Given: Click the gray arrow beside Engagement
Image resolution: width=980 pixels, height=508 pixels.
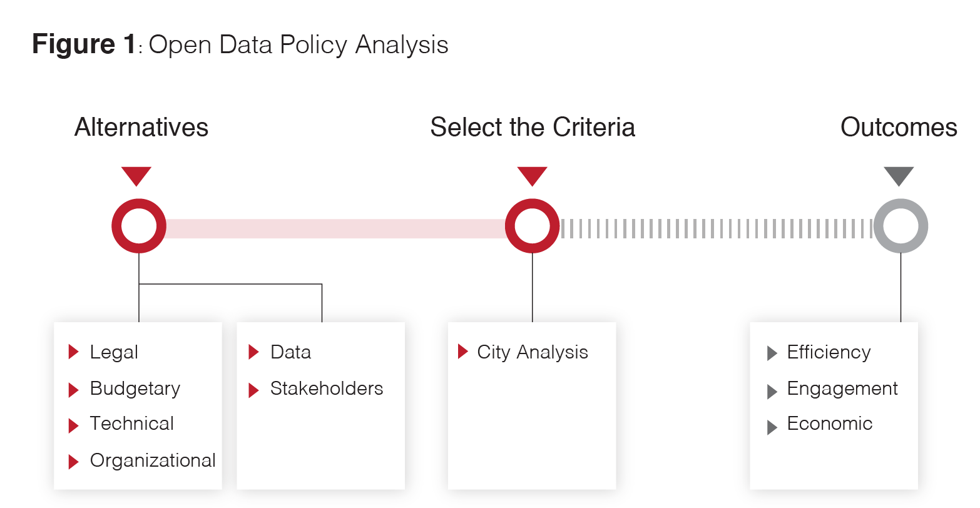Looking at the screenshot, I should (x=772, y=391).
